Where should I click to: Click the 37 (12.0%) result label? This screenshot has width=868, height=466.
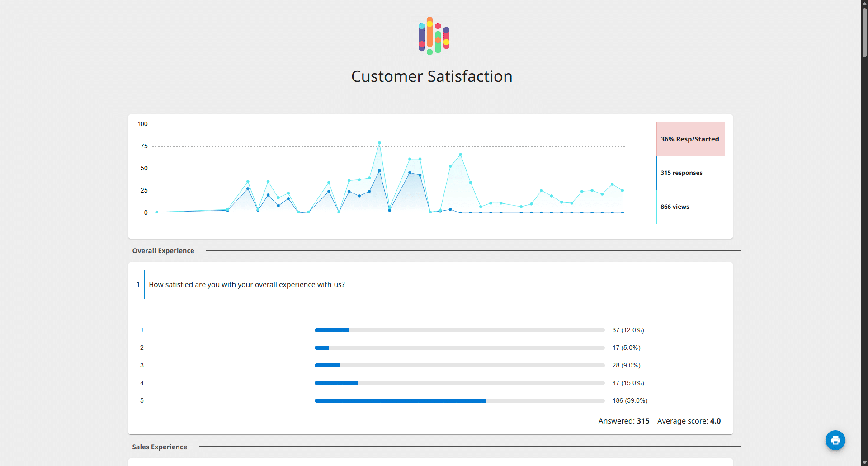click(628, 330)
